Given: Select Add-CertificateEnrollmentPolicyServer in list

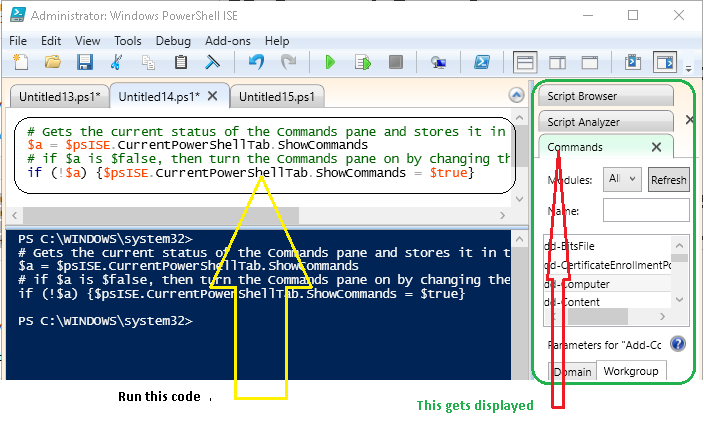Looking at the screenshot, I should coord(607,265).
